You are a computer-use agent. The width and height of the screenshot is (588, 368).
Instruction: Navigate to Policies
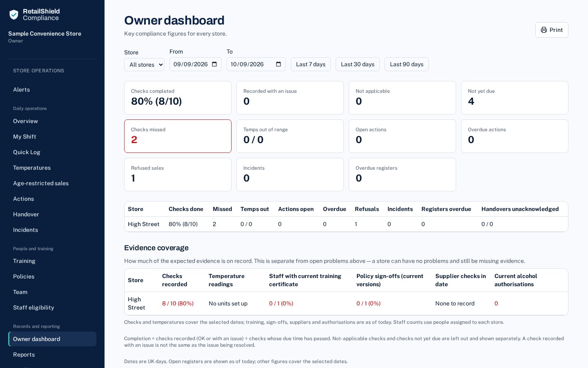pyautogui.click(x=52, y=276)
